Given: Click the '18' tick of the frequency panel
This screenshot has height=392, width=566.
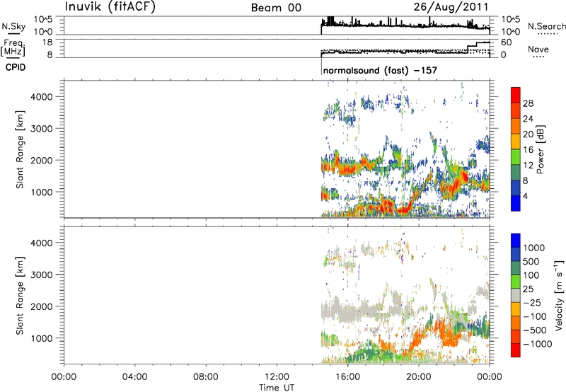Looking at the screenshot, I should pos(47,42).
